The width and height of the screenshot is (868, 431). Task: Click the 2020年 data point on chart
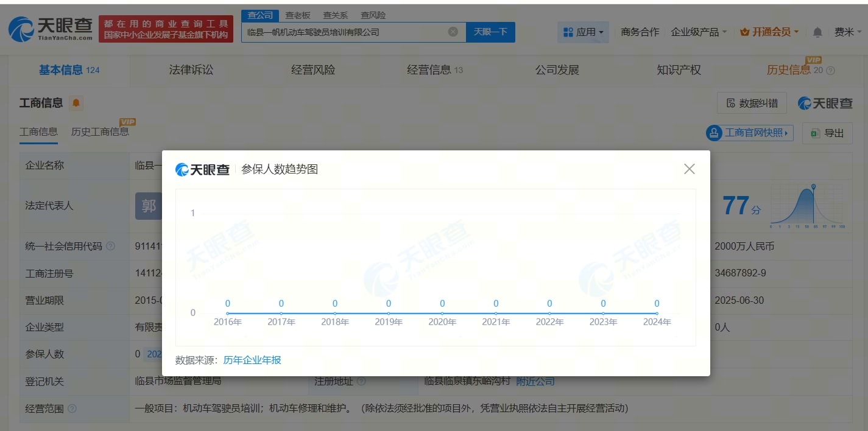442,314
